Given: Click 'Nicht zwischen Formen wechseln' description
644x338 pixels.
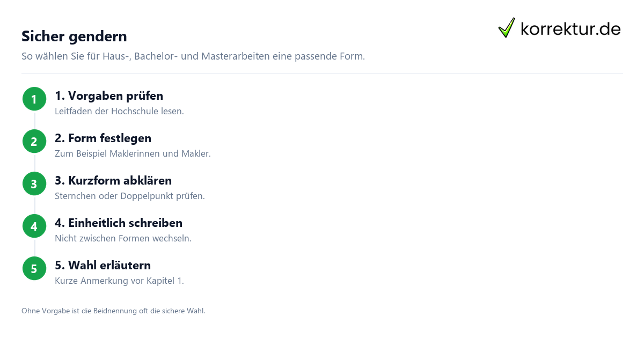Looking at the screenshot, I should [123, 239].
